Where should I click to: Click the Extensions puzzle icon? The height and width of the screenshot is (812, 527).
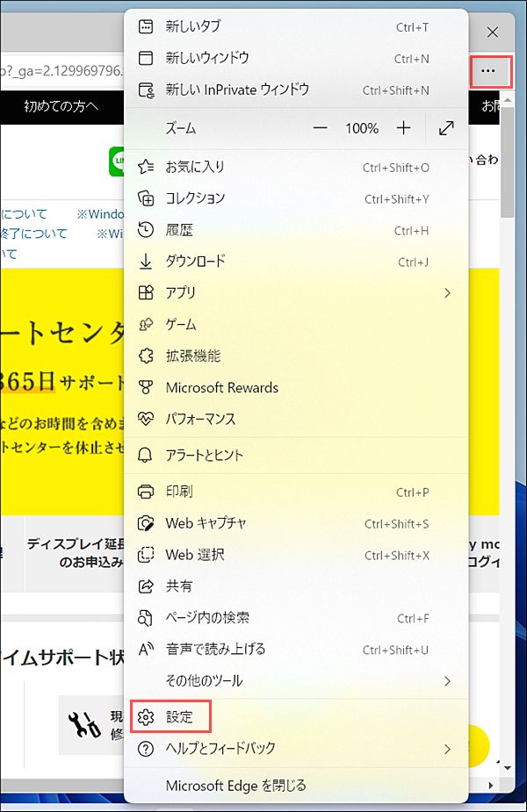coord(146,356)
